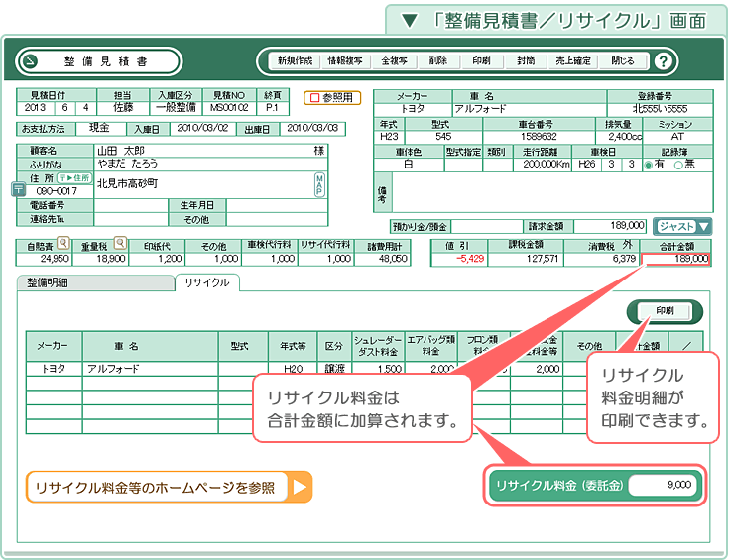Select the 無 radio button for 記録簿

(x=678, y=165)
